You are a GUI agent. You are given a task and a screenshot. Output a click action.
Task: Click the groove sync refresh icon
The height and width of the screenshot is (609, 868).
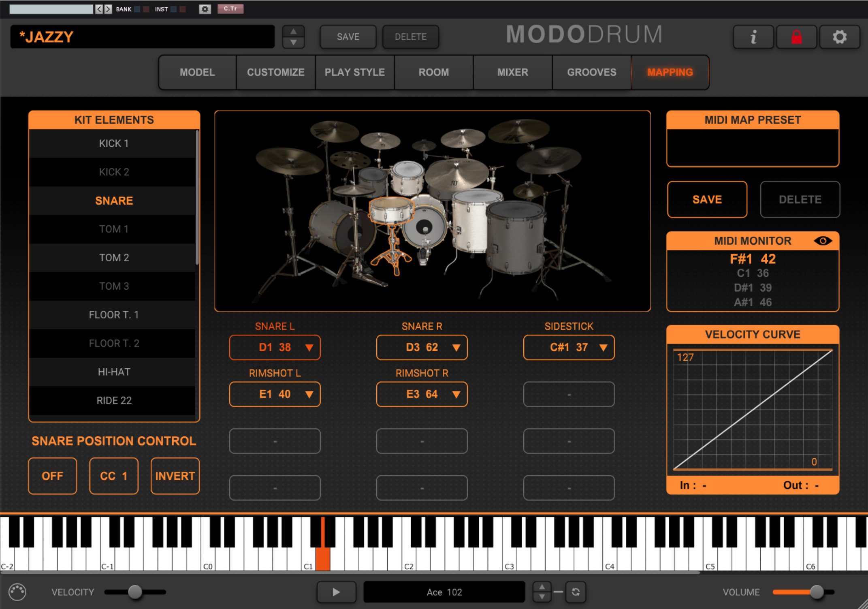click(x=576, y=592)
